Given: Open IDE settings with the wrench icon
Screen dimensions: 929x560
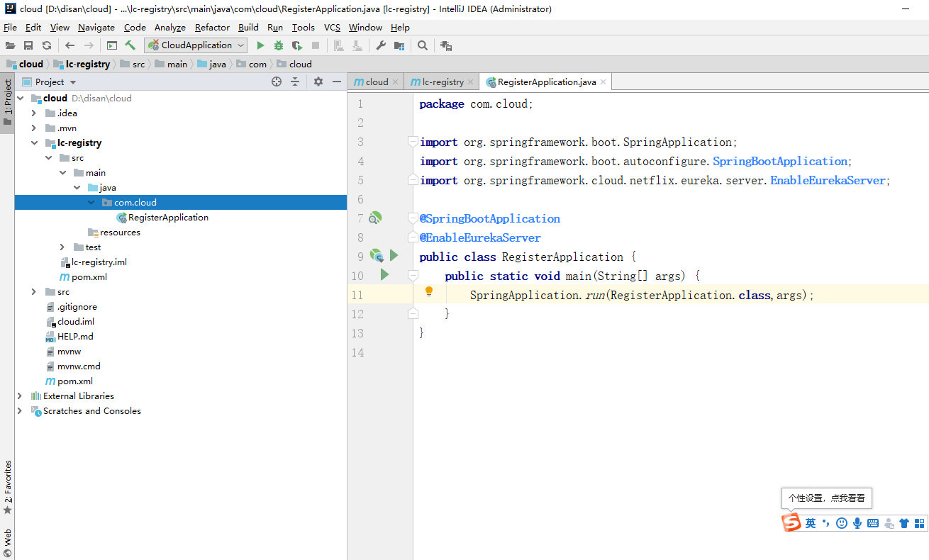Looking at the screenshot, I should [x=380, y=45].
